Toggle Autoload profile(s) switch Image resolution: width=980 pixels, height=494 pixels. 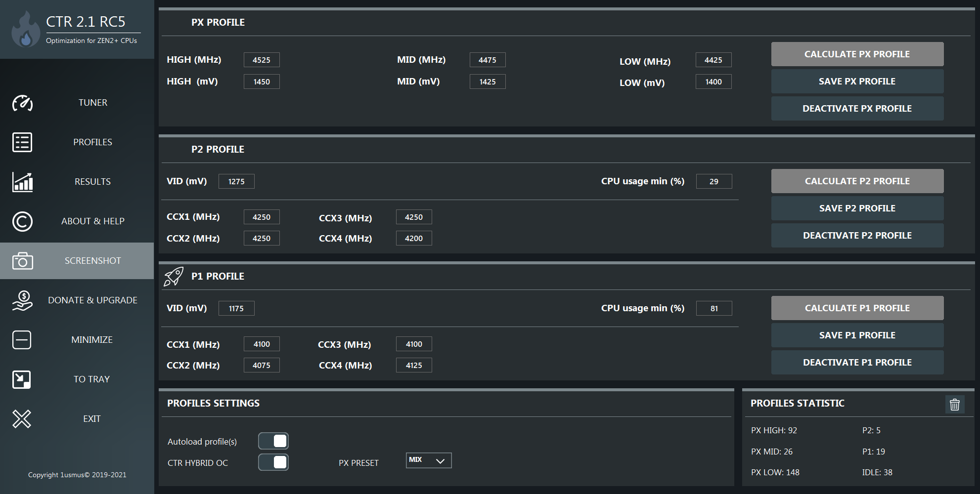[273, 441]
